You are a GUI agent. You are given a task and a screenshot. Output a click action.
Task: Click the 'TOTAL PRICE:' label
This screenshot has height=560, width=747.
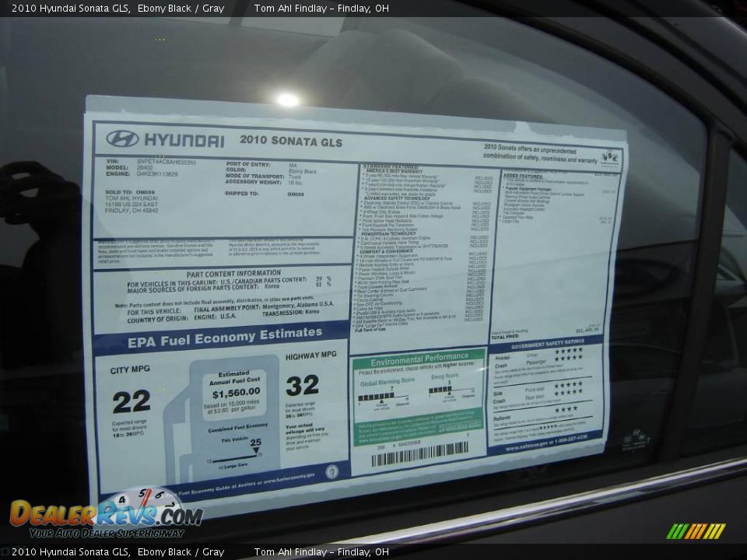coord(504,337)
